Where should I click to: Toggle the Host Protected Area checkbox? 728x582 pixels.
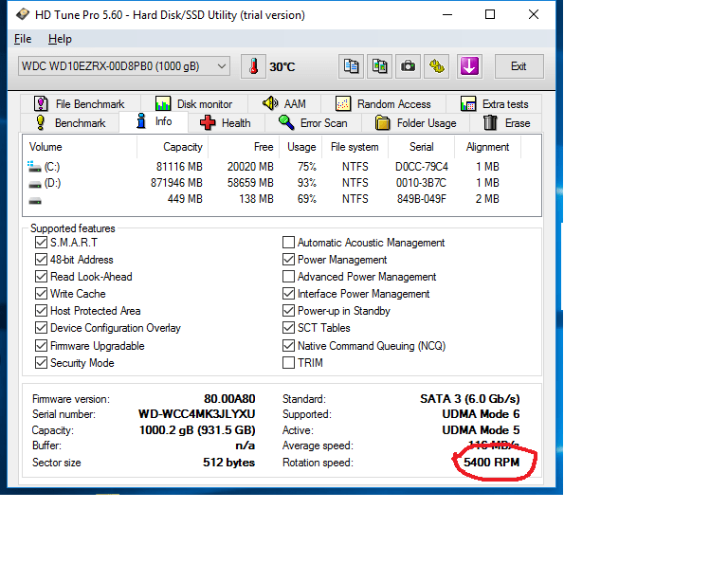[x=41, y=311]
